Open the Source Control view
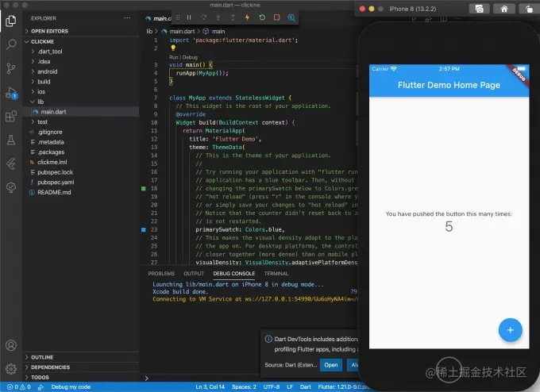540x392 pixels. (10, 68)
